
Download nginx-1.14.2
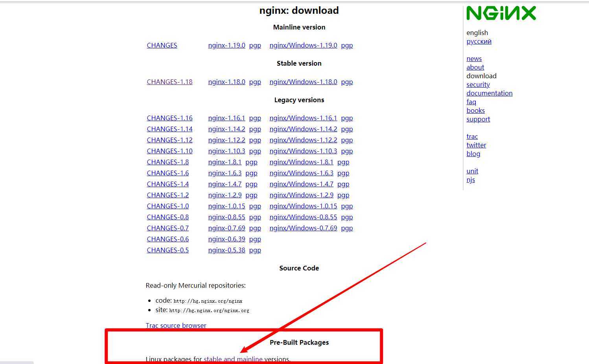[x=226, y=129]
